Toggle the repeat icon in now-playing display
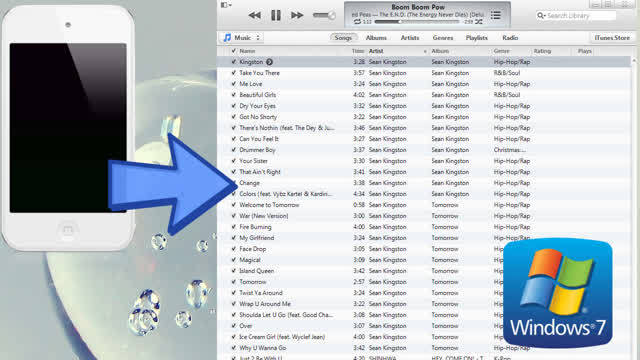Viewport: 640px width, 360px height. coord(357,22)
